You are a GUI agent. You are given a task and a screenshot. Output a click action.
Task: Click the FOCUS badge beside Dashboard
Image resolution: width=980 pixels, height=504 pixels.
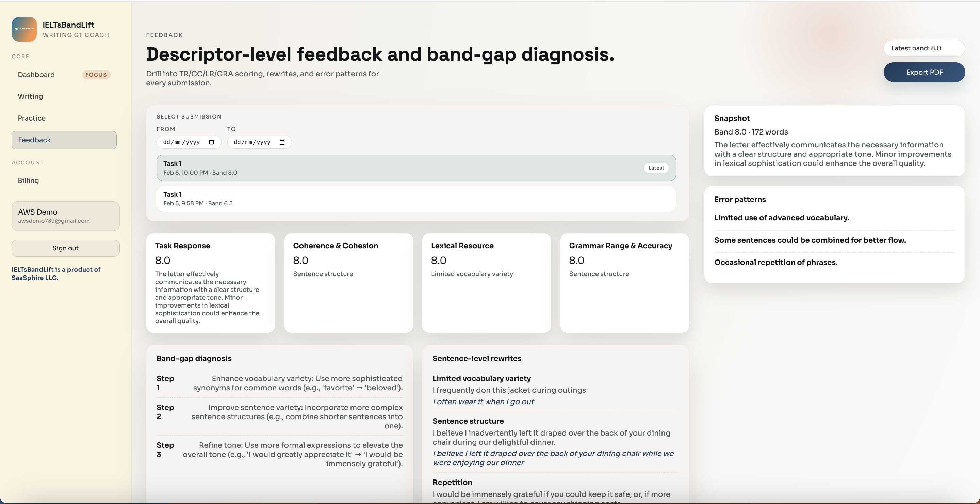(x=96, y=74)
